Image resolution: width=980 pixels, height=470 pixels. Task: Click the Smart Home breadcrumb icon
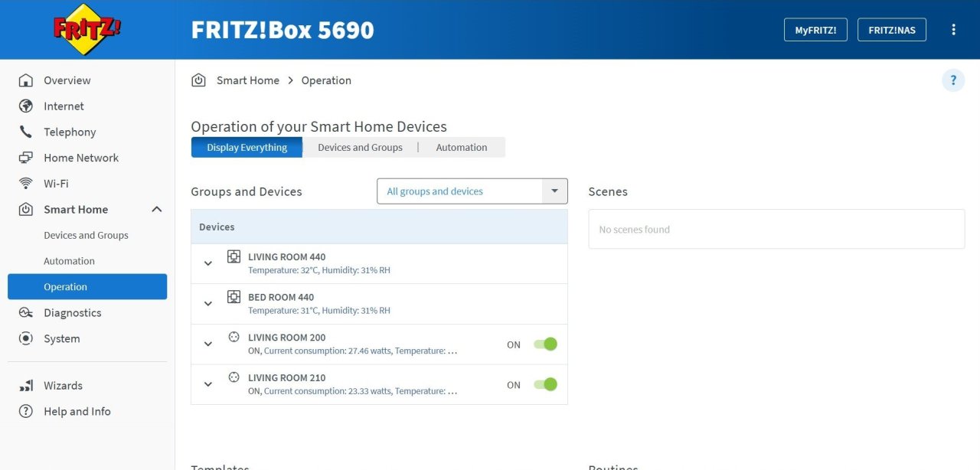pyautogui.click(x=198, y=80)
